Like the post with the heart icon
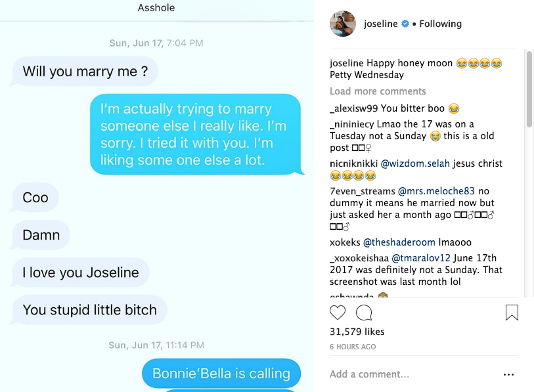The width and height of the screenshot is (534, 392). click(338, 313)
